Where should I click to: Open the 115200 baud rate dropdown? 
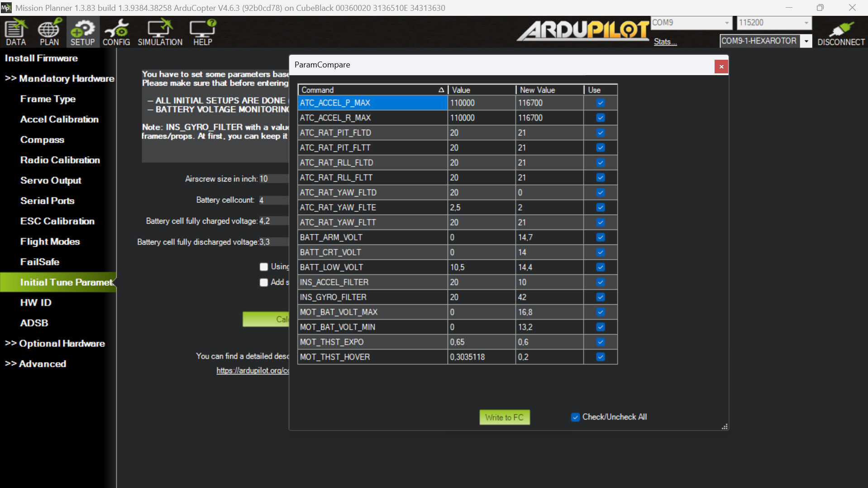(806, 23)
